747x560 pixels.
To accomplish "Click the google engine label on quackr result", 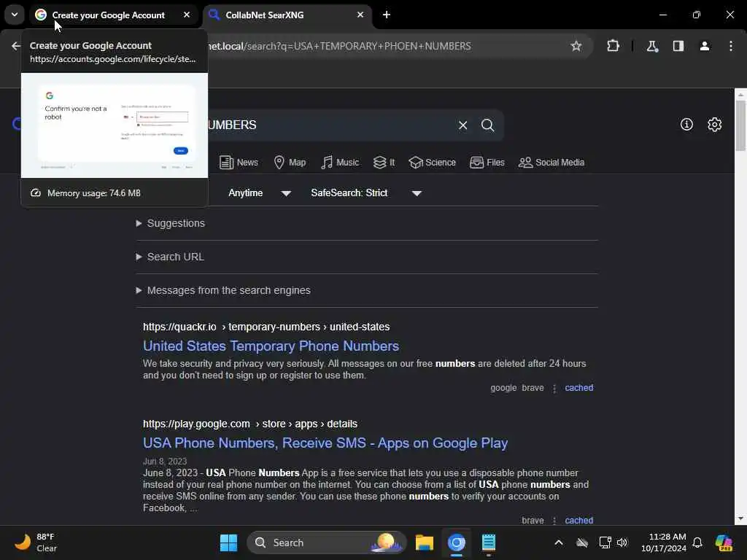I will coord(503,388).
